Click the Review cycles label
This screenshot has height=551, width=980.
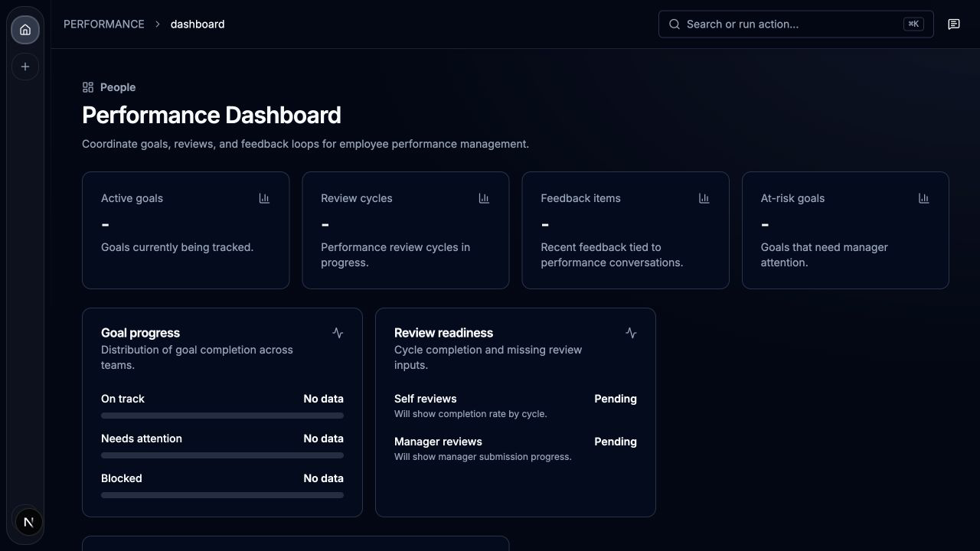357,198
